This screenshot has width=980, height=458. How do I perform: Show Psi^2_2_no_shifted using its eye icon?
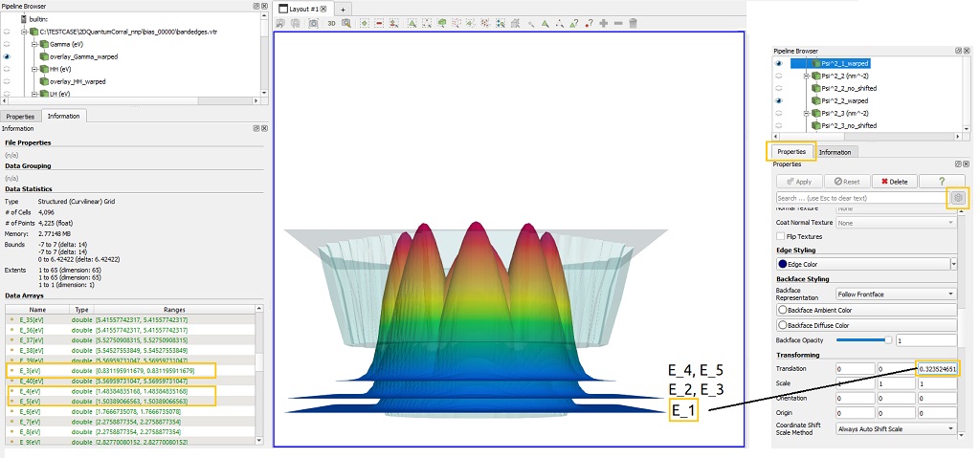click(x=778, y=88)
